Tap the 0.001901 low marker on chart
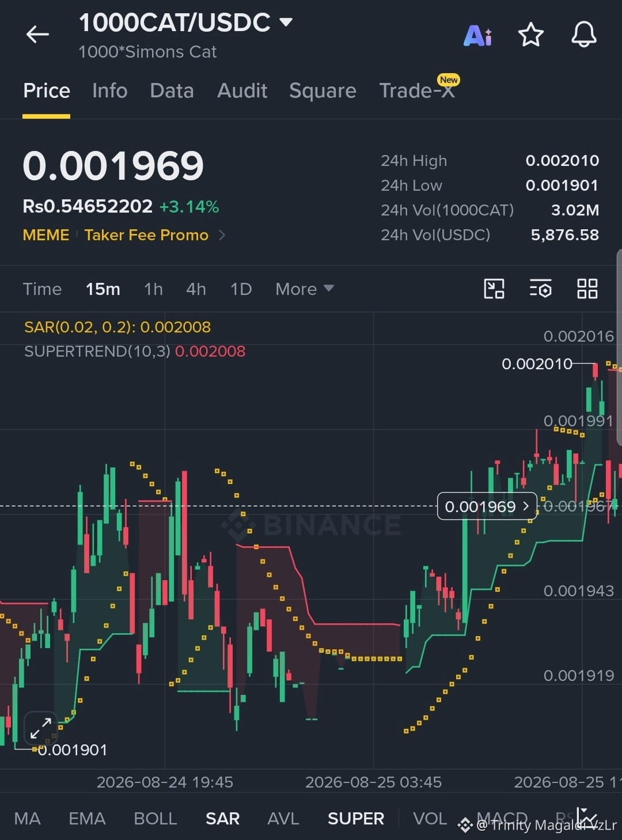Image resolution: width=622 pixels, height=840 pixels. (73, 750)
